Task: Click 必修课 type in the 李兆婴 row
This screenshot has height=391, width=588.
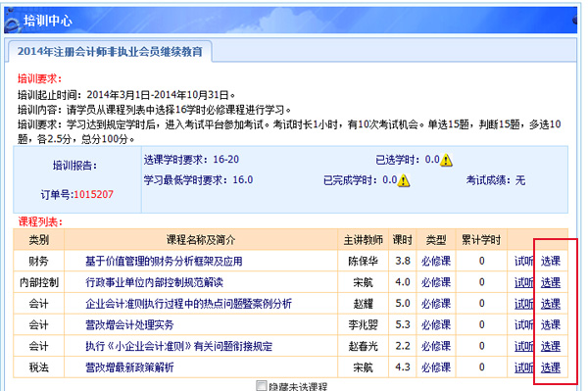Action: [x=436, y=324]
